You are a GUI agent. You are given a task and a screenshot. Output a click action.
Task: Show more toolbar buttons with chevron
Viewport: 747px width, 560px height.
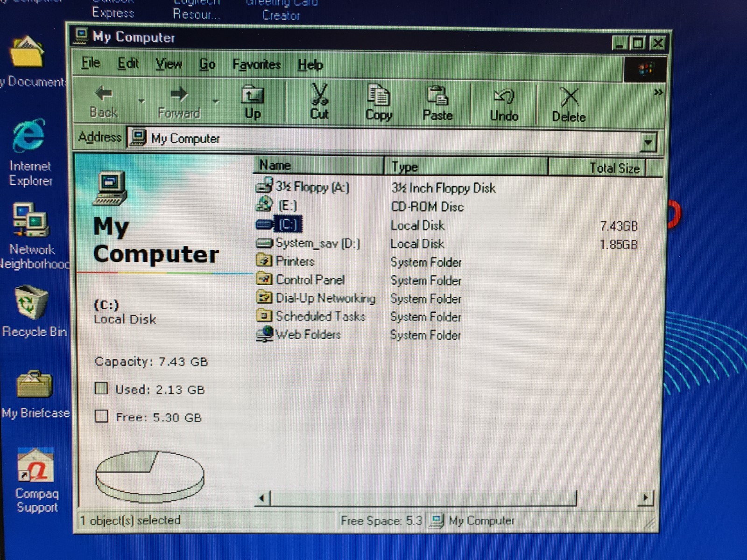click(658, 92)
